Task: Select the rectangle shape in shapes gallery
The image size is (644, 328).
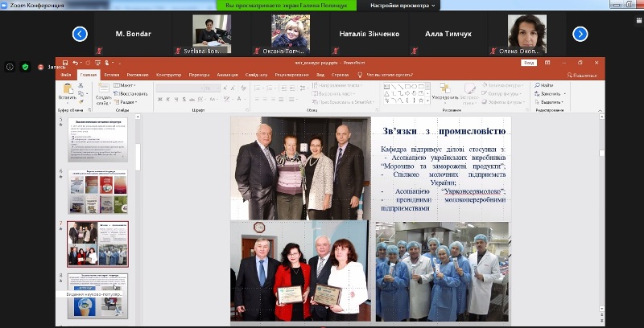Action: tap(407, 87)
